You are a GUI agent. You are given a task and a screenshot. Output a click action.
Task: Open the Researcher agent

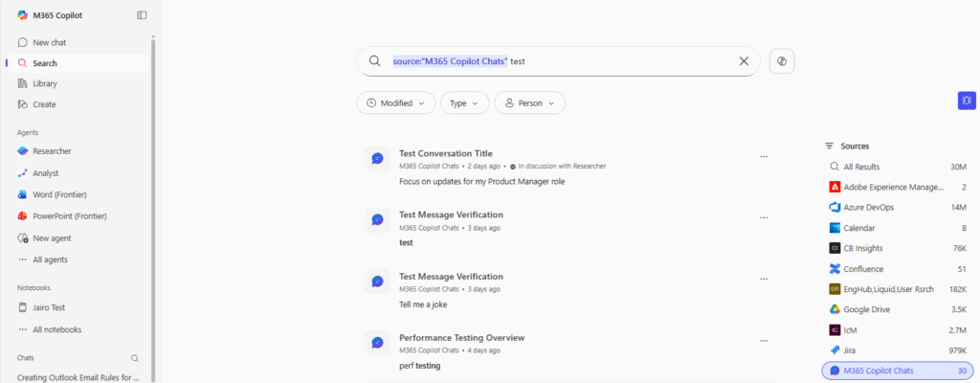point(52,151)
